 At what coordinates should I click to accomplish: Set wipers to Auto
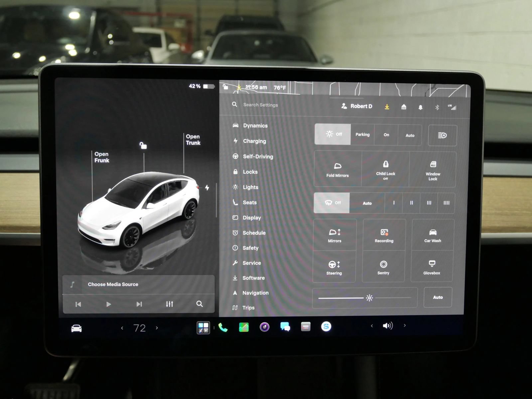[x=367, y=203]
